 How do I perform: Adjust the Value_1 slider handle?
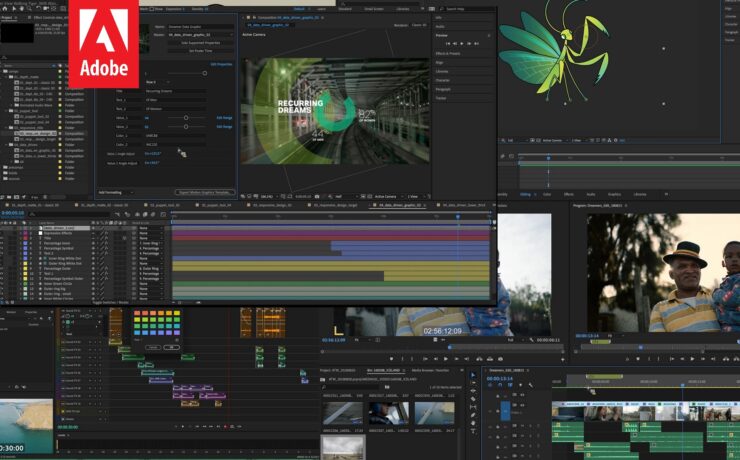[186, 117]
